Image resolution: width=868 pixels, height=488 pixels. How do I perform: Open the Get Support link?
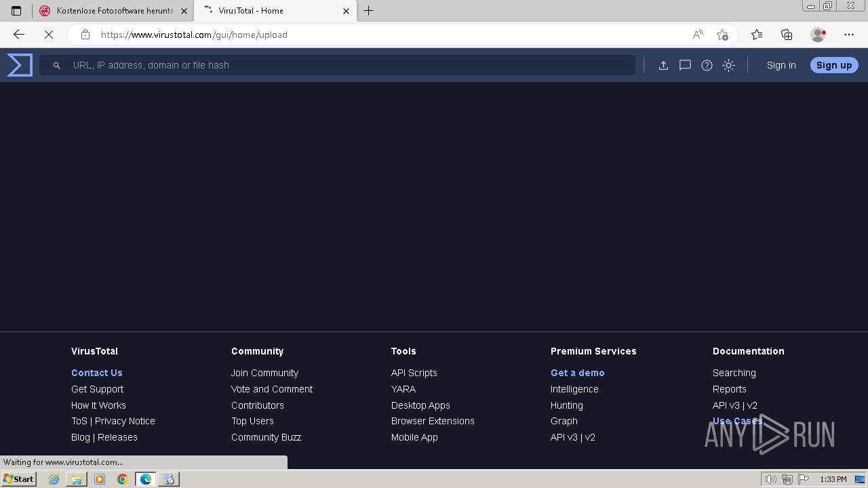click(x=97, y=389)
